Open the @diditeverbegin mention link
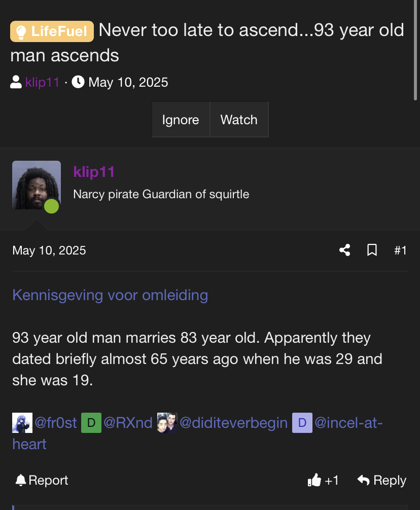 tap(233, 423)
